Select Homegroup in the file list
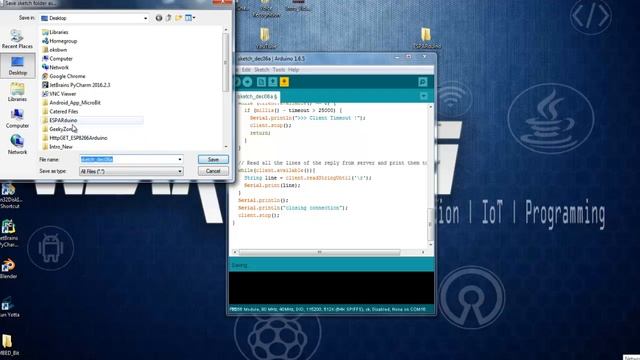The image size is (640, 360). 60,41
